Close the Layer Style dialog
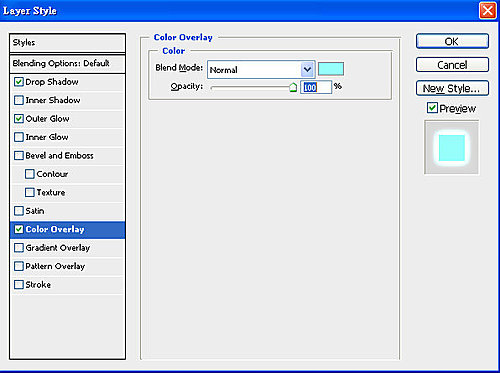This screenshot has width=500, height=373. click(487, 11)
